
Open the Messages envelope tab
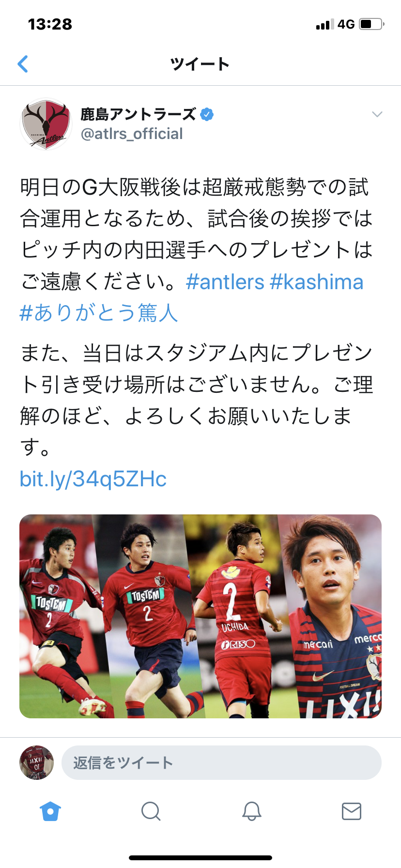pyautogui.click(x=351, y=811)
